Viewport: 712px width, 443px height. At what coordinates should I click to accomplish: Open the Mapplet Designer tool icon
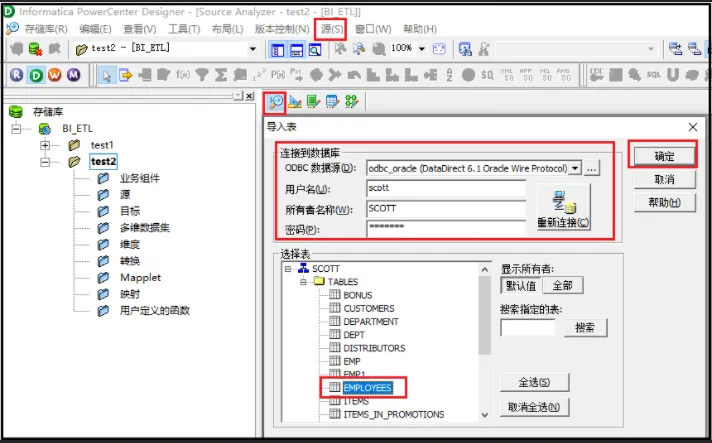(332, 101)
